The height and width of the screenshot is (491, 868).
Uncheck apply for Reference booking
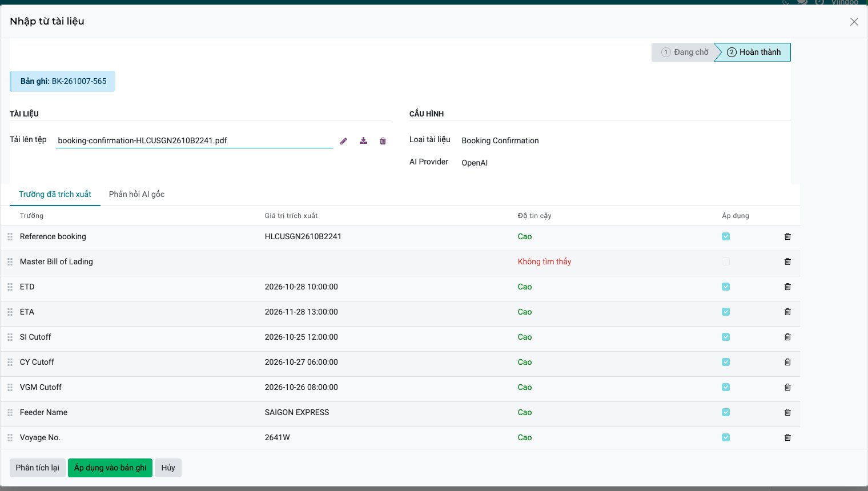[x=726, y=236]
